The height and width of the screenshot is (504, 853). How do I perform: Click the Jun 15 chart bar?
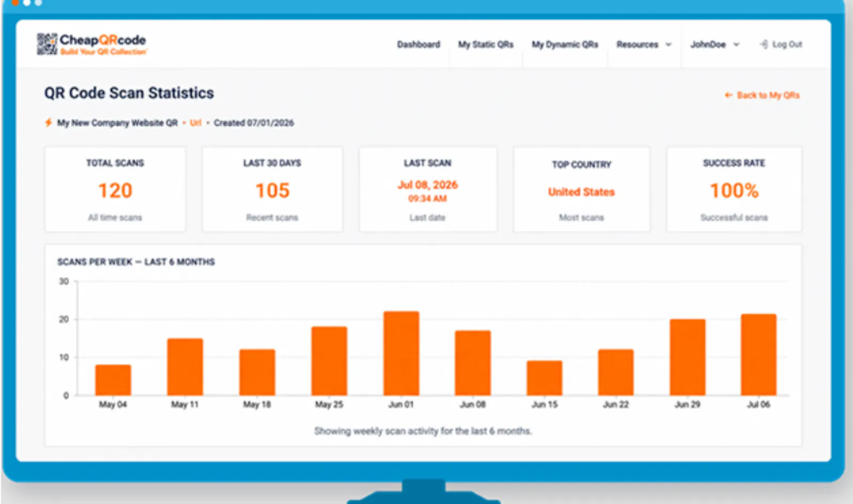click(544, 378)
